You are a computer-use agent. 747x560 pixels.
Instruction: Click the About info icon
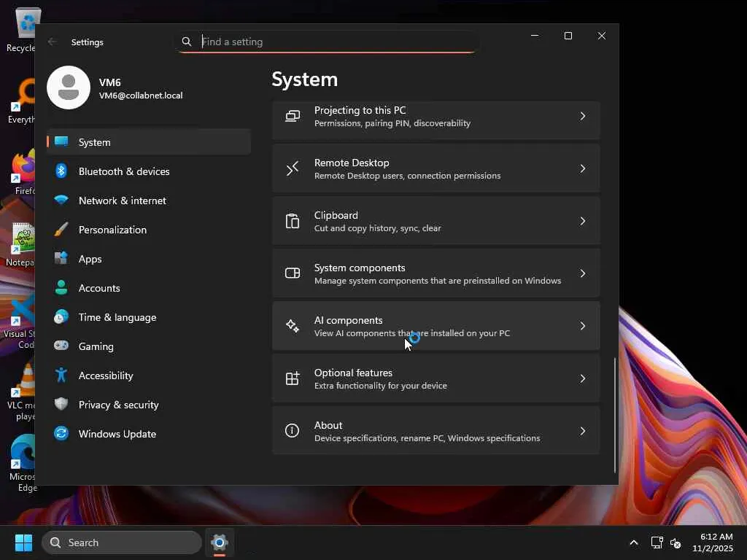tap(292, 430)
